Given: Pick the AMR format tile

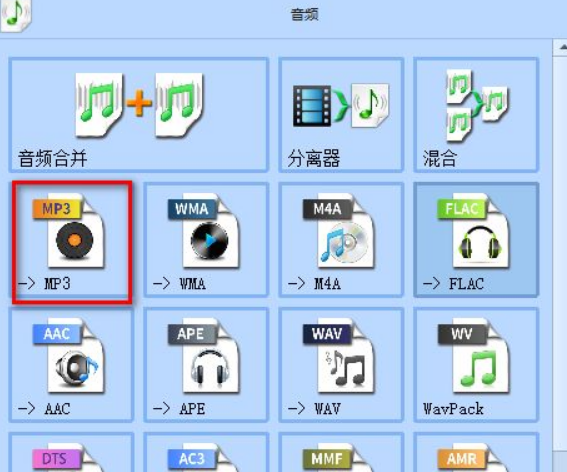Looking at the screenshot, I should click(476, 453).
